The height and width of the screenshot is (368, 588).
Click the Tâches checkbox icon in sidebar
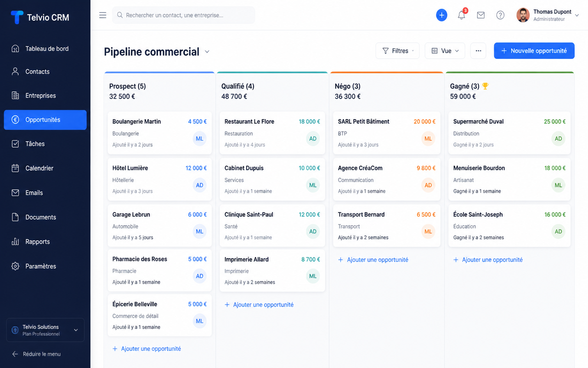(15, 144)
